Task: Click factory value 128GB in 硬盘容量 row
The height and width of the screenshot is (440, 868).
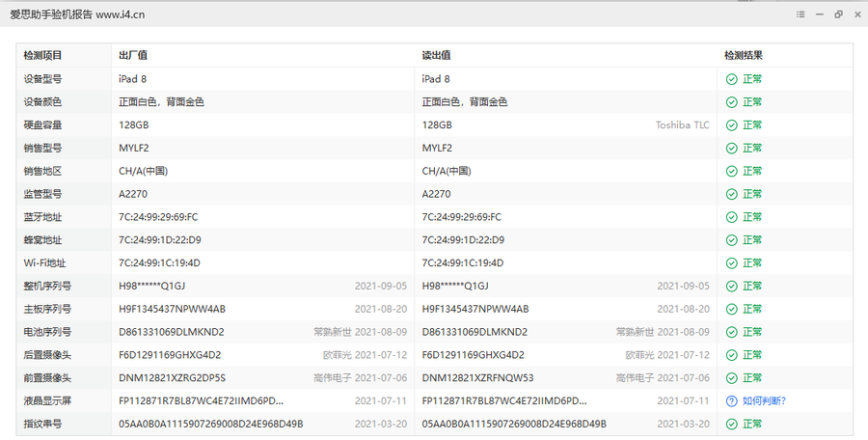Action: tap(133, 125)
